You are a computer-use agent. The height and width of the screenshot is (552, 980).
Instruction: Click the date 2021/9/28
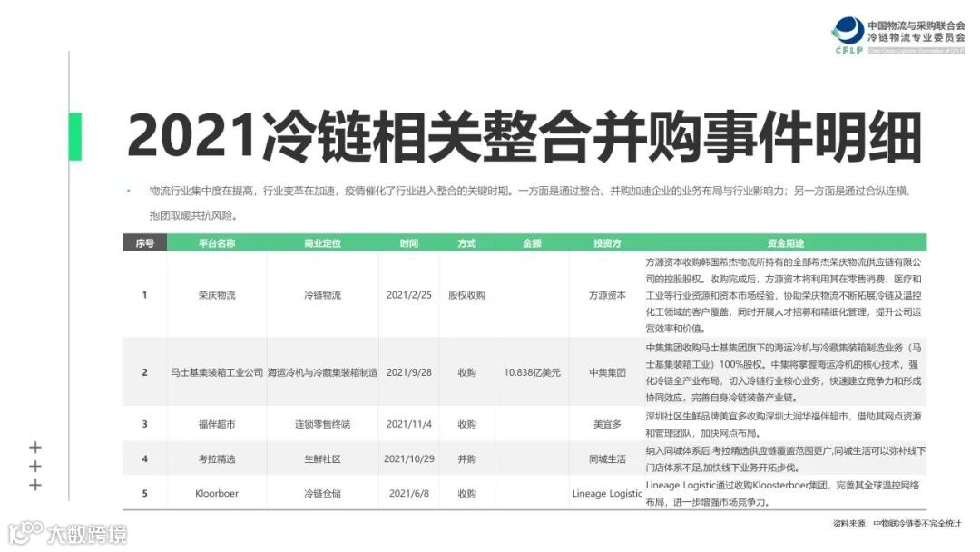coord(408,372)
